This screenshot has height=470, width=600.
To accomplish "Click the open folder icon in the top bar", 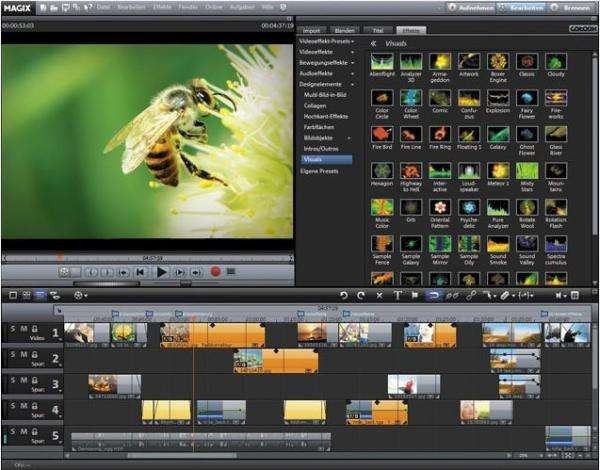I will point(54,8).
